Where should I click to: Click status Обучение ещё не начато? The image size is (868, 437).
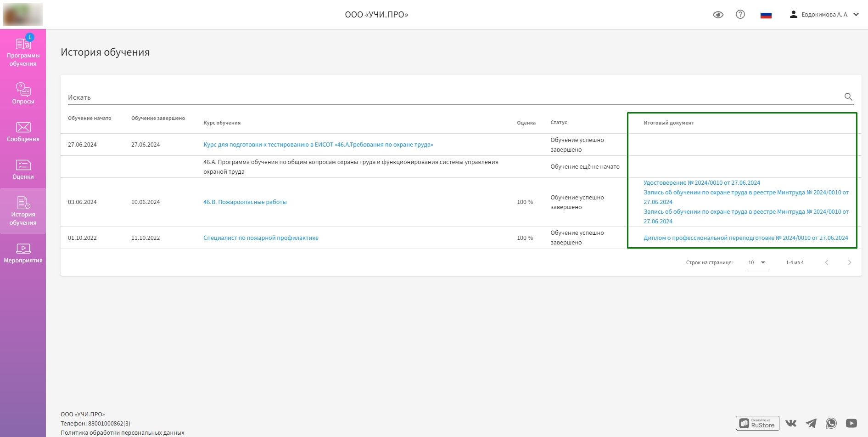tap(585, 166)
